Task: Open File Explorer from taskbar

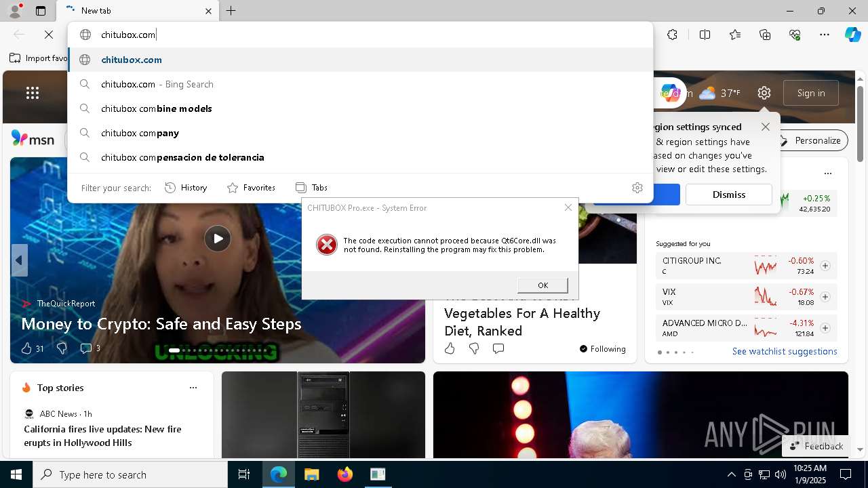Action: 311,474
